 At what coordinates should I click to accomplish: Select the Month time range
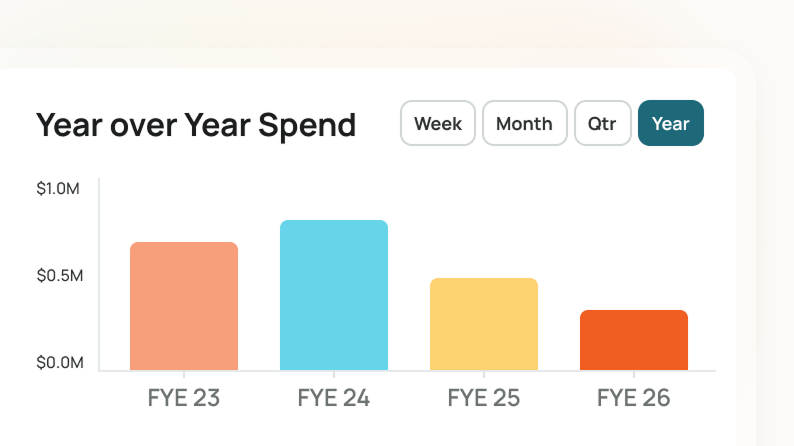coord(524,124)
